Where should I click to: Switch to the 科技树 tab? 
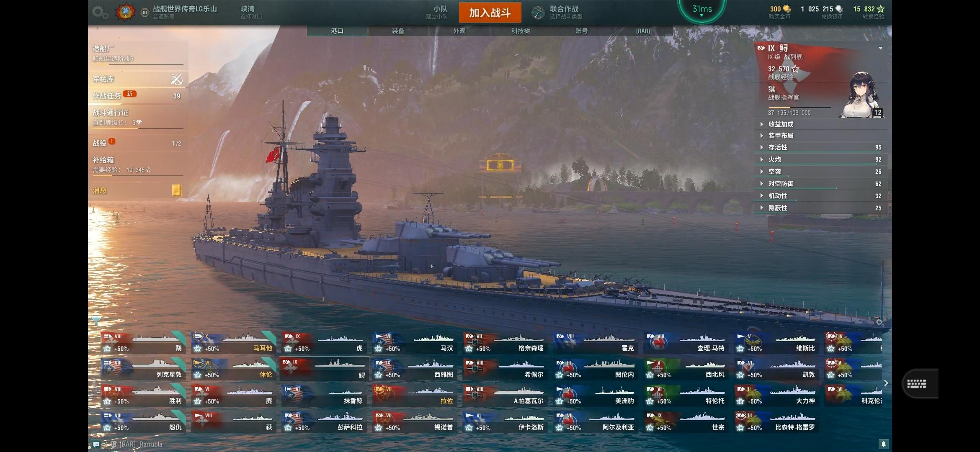pos(520,31)
